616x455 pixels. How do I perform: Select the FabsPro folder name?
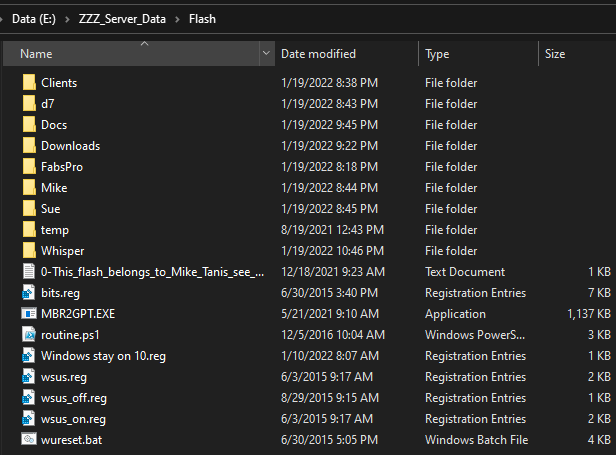pyautogui.click(x=62, y=167)
